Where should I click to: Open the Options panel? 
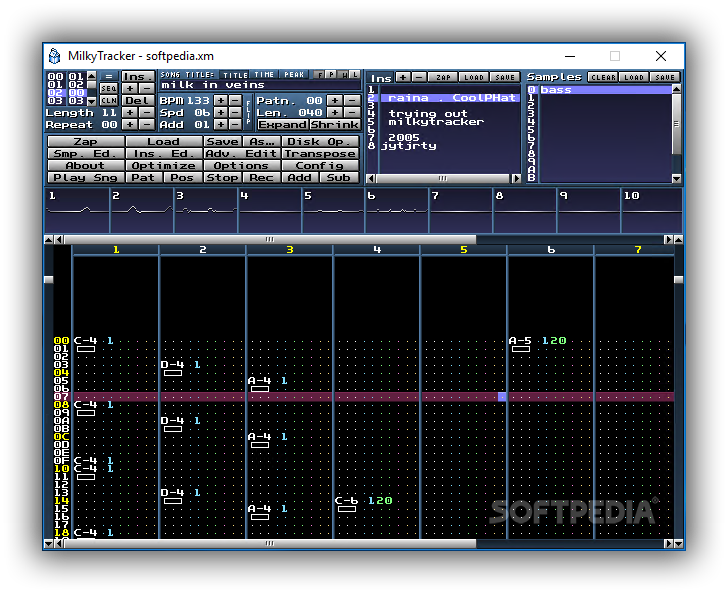click(x=241, y=166)
